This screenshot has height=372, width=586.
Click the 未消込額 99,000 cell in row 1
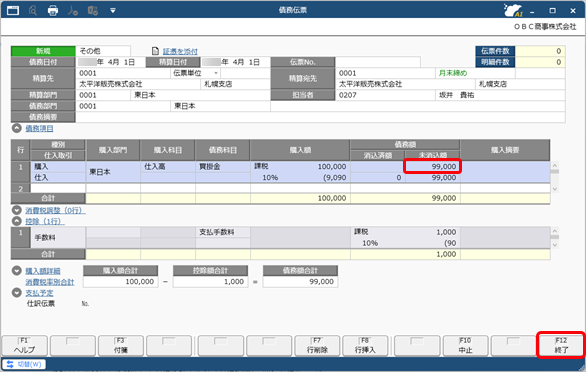point(433,167)
